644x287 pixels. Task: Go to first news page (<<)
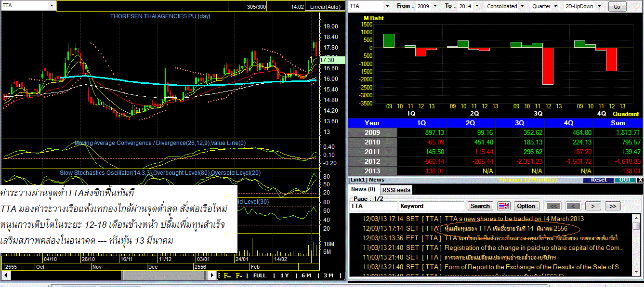tap(554, 206)
